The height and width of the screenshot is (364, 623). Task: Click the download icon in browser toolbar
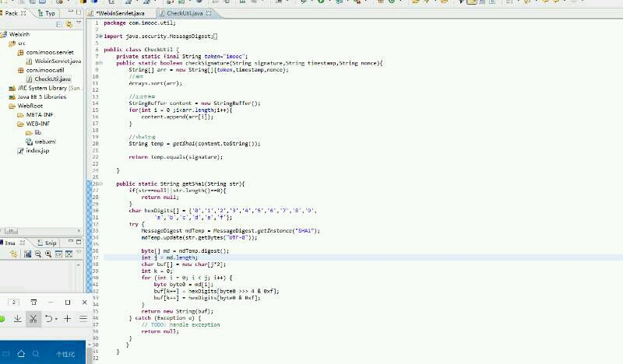pyautogui.click(x=17, y=318)
